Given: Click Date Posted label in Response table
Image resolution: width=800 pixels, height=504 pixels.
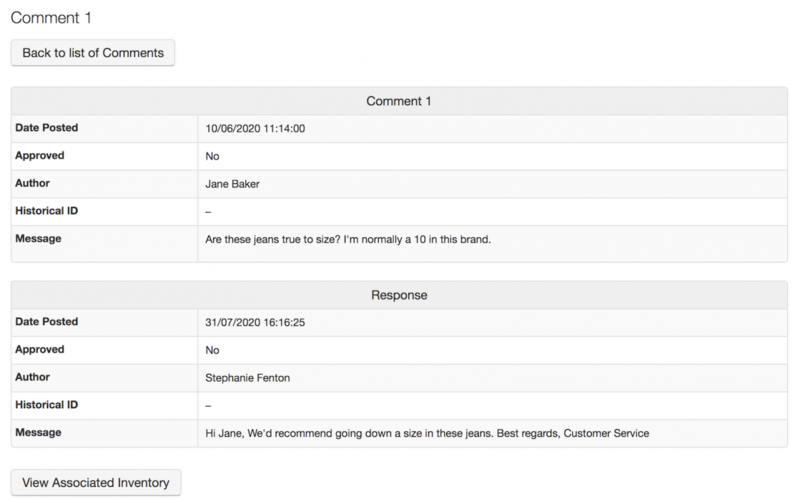Looking at the screenshot, I should (47, 322).
